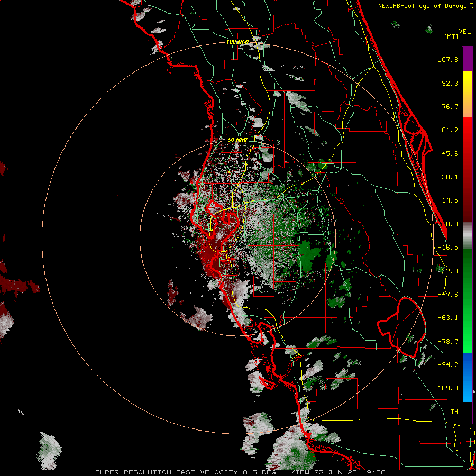Click the -32.0 velocity scale value
The height and width of the screenshot is (476, 476).
coord(448,271)
